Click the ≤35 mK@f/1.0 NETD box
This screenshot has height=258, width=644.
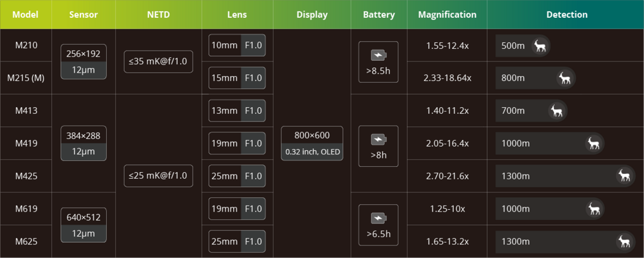pyautogui.click(x=158, y=61)
